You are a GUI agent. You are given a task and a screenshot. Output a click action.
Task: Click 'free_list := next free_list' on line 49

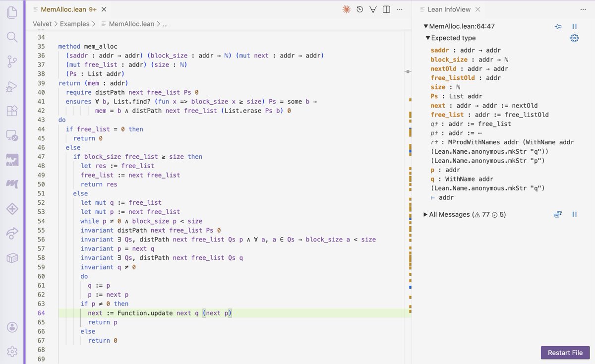130,175
